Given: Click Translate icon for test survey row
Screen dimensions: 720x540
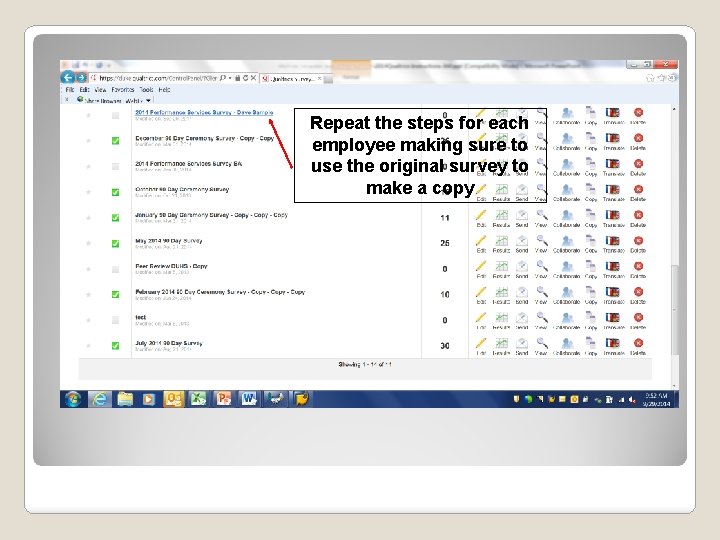Looking at the screenshot, I should click(x=613, y=317).
